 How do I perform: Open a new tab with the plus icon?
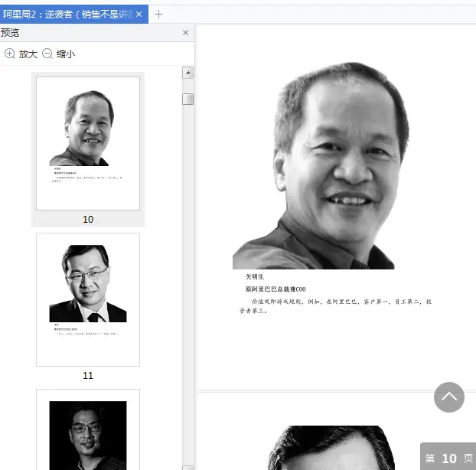[158, 15]
